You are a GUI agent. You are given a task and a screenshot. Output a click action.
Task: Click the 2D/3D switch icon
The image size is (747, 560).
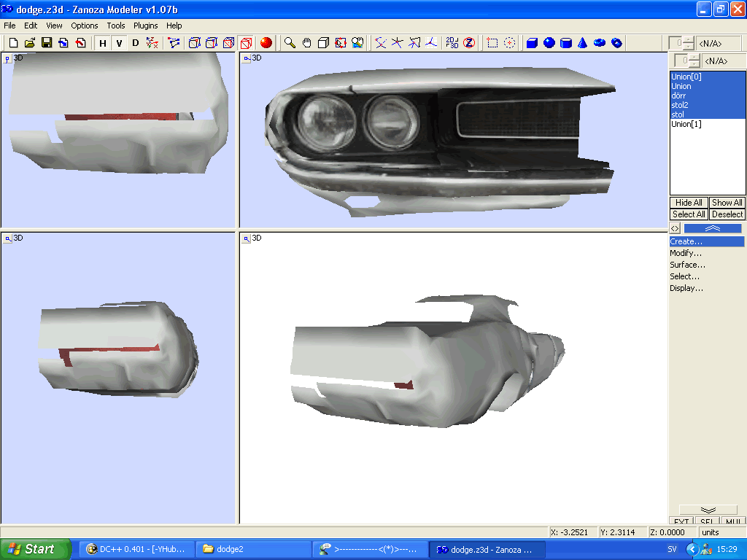click(x=452, y=43)
